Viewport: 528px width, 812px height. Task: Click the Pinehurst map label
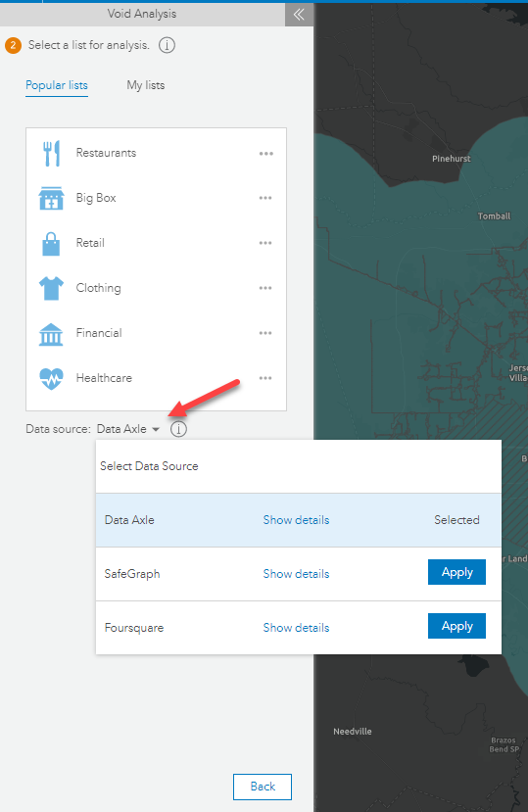click(x=452, y=159)
